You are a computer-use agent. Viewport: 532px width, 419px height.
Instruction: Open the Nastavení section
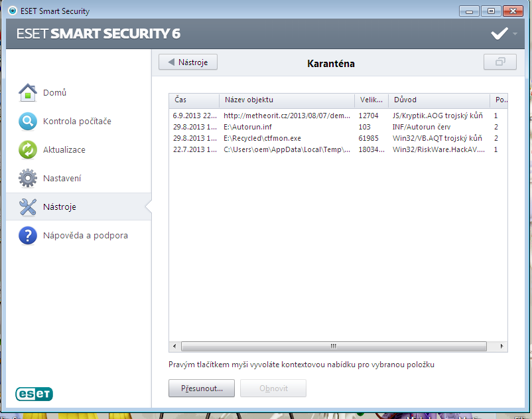pos(62,178)
